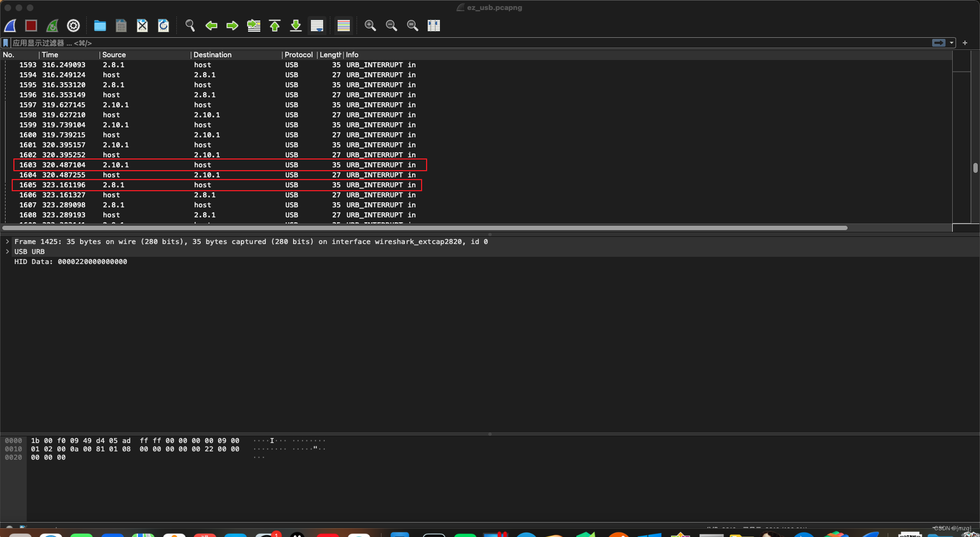Image resolution: width=980 pixels, height=537 pixels.
Task: Apply the display filter arrow button
Action: coord(939,43)
